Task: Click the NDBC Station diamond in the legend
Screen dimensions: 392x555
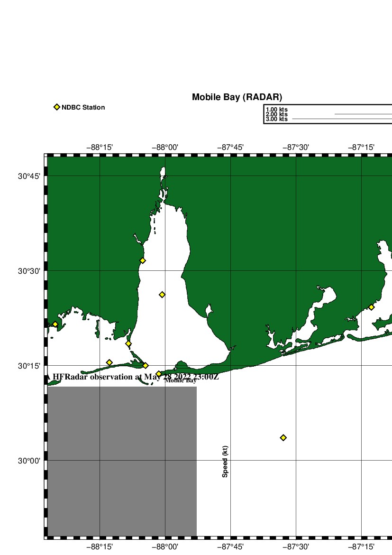Action: (x=57, y=107)
